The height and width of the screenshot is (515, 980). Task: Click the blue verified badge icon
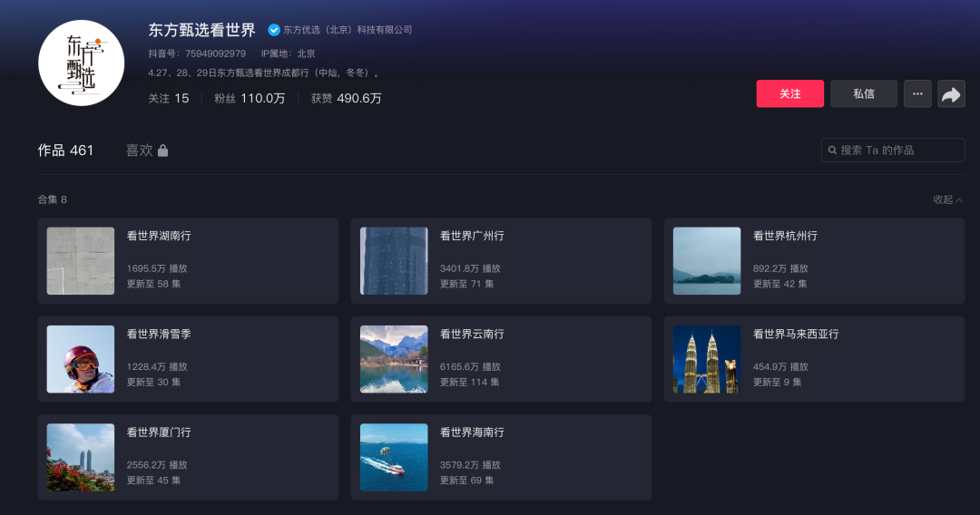coord(274,30)
